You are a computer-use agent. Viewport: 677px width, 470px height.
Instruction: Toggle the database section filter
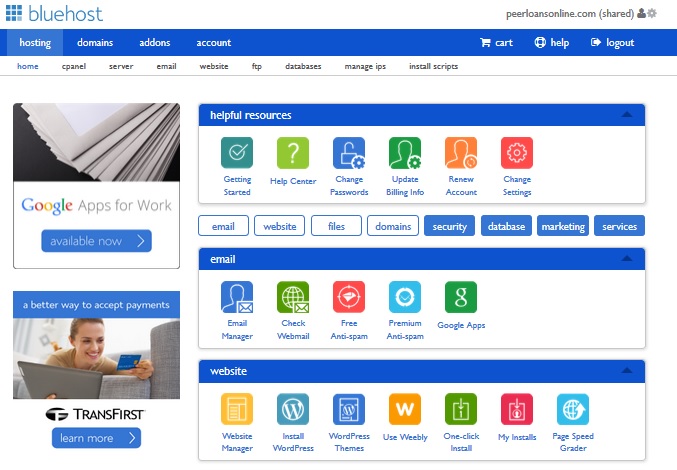[x=506, y=226]
